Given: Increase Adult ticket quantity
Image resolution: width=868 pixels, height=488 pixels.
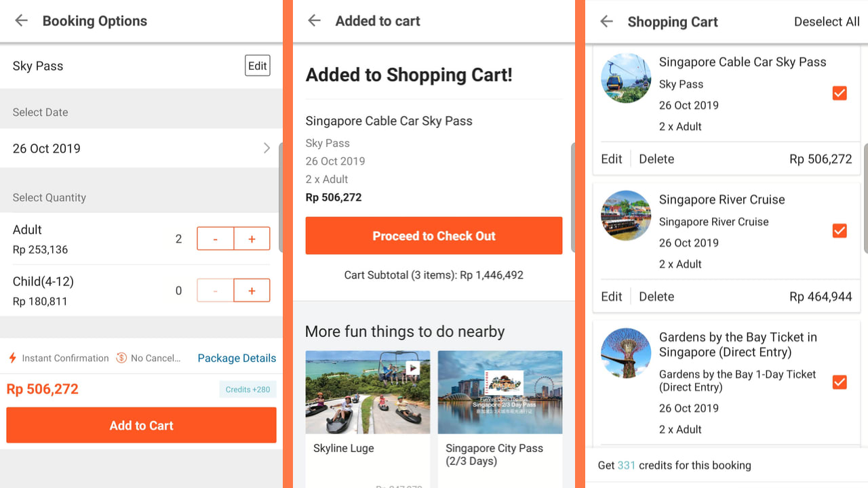Looking at the screenshot, I should tap(252, 239).
